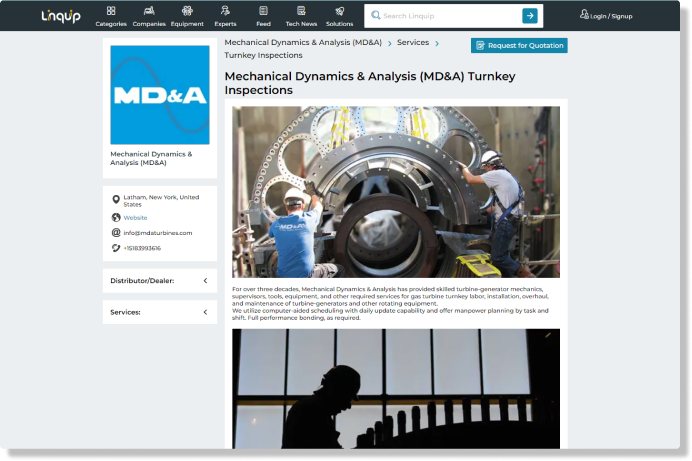Click the Turnkey Inspections page heading
The width and height of the screenshot is (692, 461).
click(370, 83)
